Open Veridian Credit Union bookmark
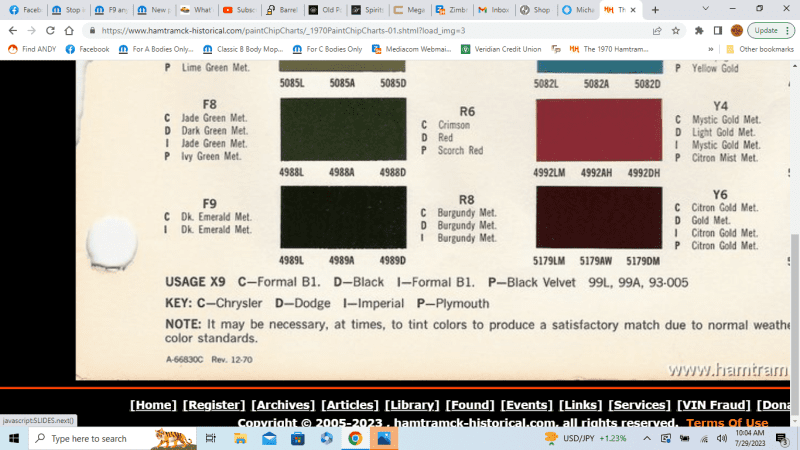Screen dimensions: 800x450 pyautogui.click(x=501, y=49)
